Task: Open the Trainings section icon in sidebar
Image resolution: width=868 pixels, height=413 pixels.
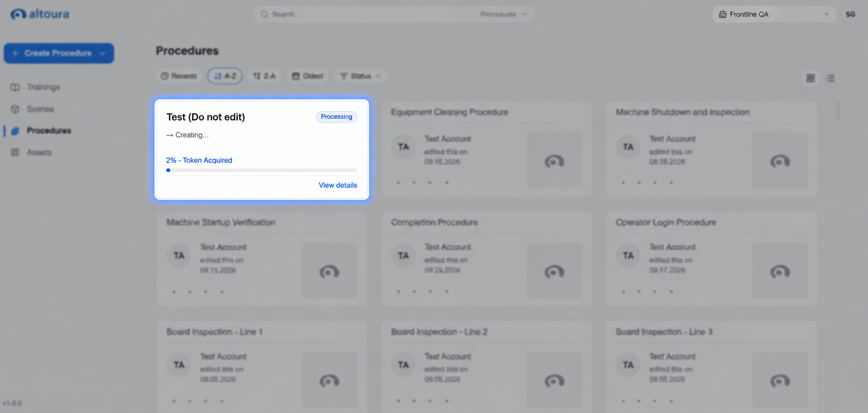Action: [15, 87]
